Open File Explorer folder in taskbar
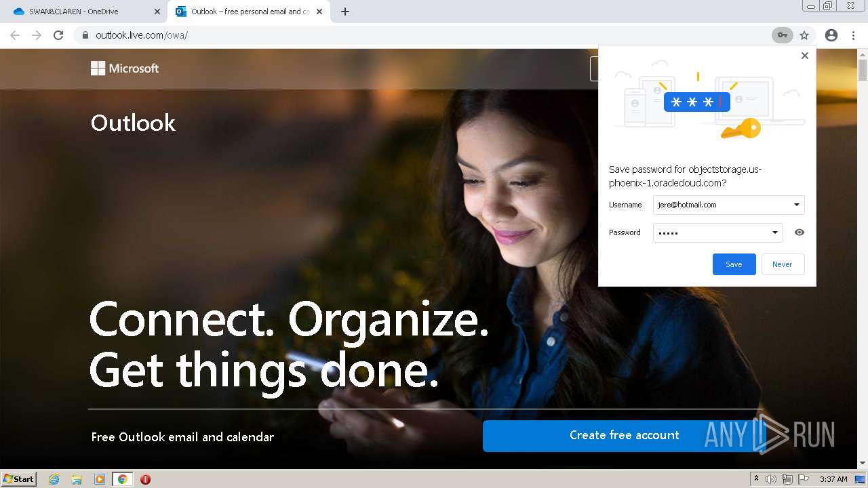 pyautogui.click(x=77, y=479)
